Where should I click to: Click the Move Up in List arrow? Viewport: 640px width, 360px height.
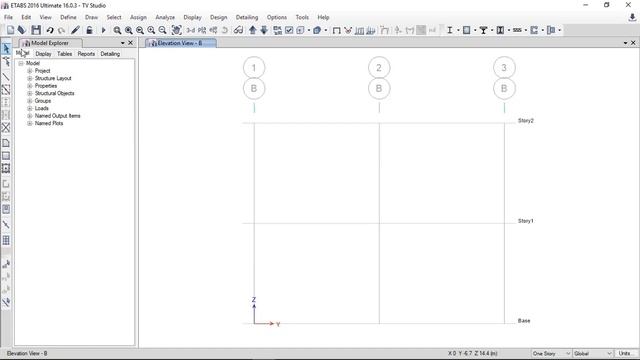253,30
